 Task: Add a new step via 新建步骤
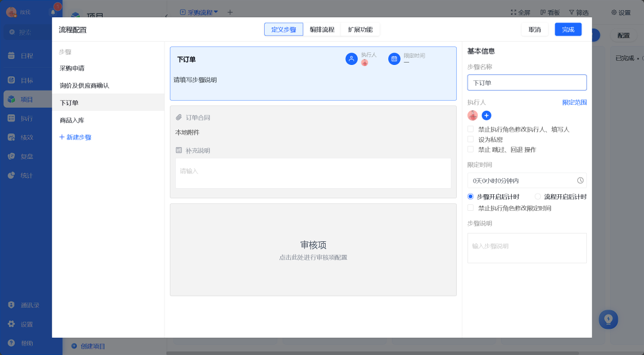[75, 137]
